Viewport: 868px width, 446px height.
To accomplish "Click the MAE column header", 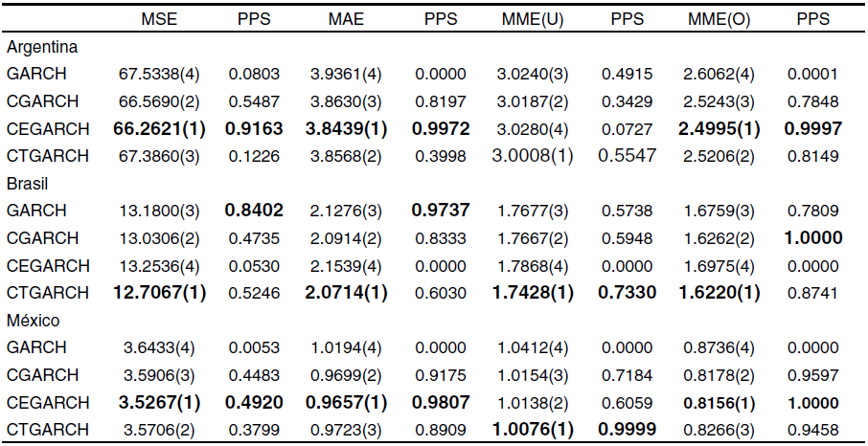I will (346, 19).
